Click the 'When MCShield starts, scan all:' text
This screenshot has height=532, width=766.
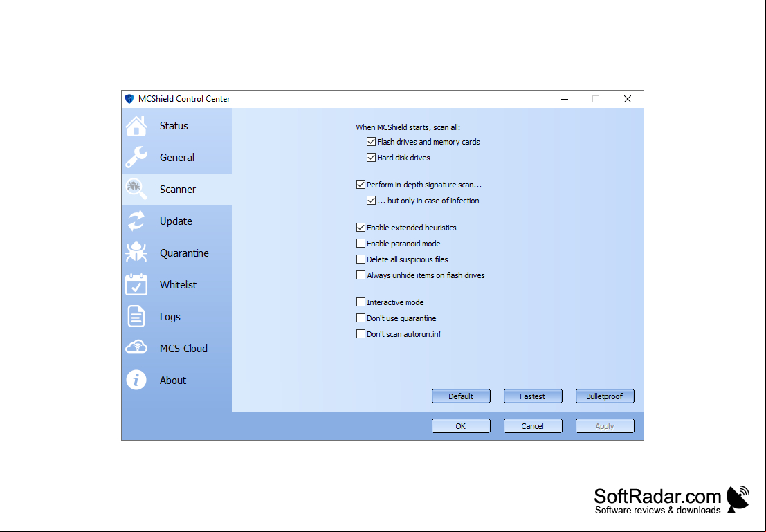[x=408, y=127]
